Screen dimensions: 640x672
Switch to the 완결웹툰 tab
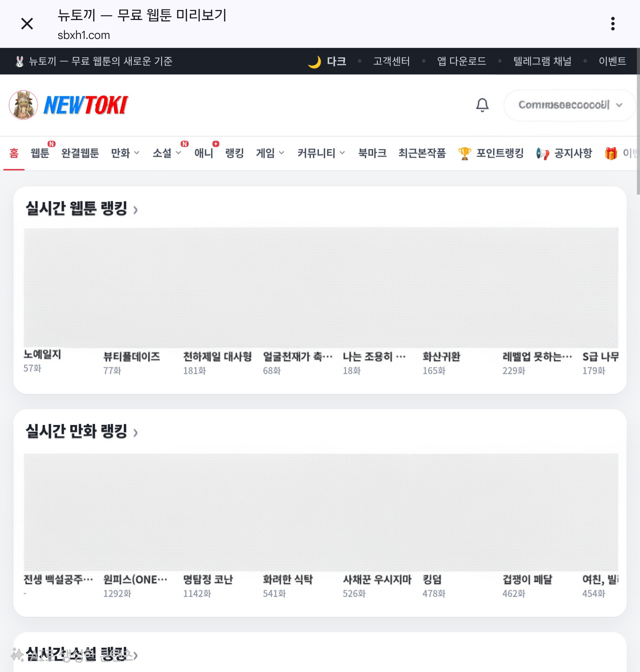tap(80, 153)
